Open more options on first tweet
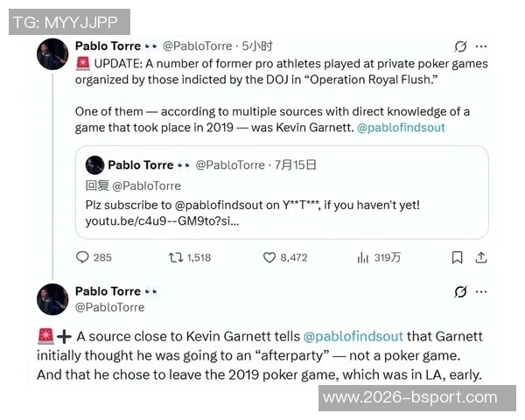525x420 pixels. tap(481, 46)
